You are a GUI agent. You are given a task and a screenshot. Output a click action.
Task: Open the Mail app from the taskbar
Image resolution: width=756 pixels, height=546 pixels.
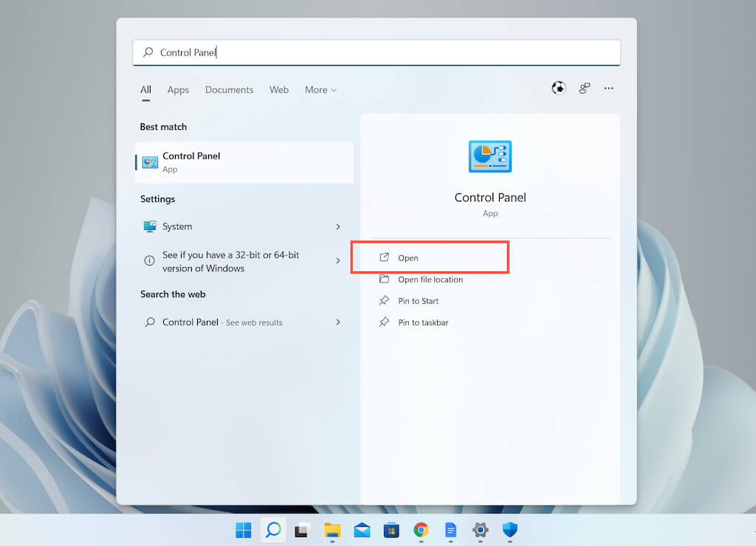click(362, 530)
